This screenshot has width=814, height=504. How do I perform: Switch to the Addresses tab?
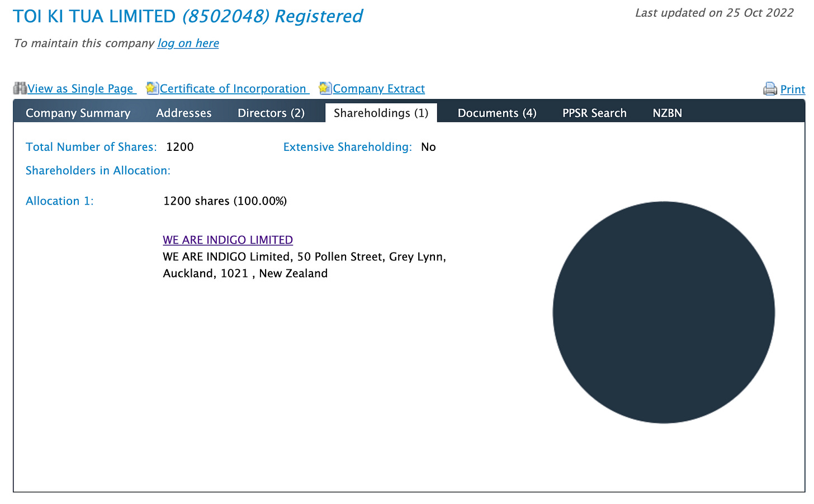(x=184, y=113)
